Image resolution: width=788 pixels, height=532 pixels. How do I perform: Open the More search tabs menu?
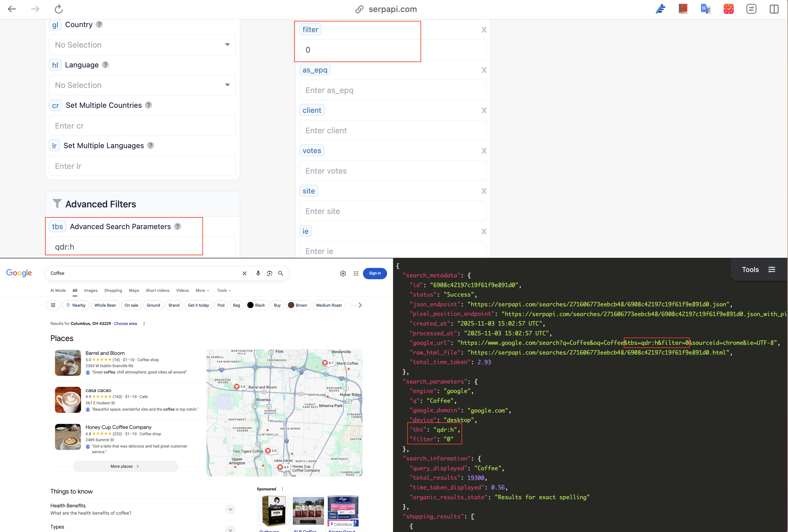point(202,291)
